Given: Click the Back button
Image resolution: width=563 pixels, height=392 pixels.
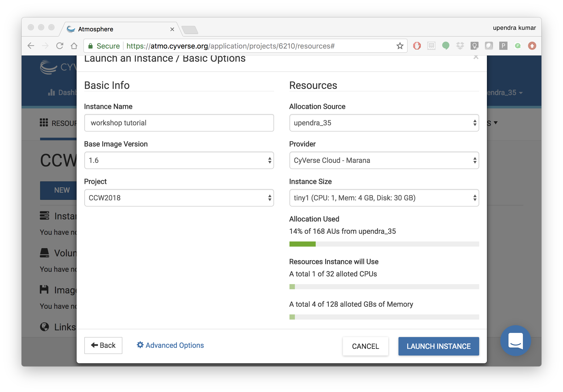Looking at the screenshot, I should [103, 345].
